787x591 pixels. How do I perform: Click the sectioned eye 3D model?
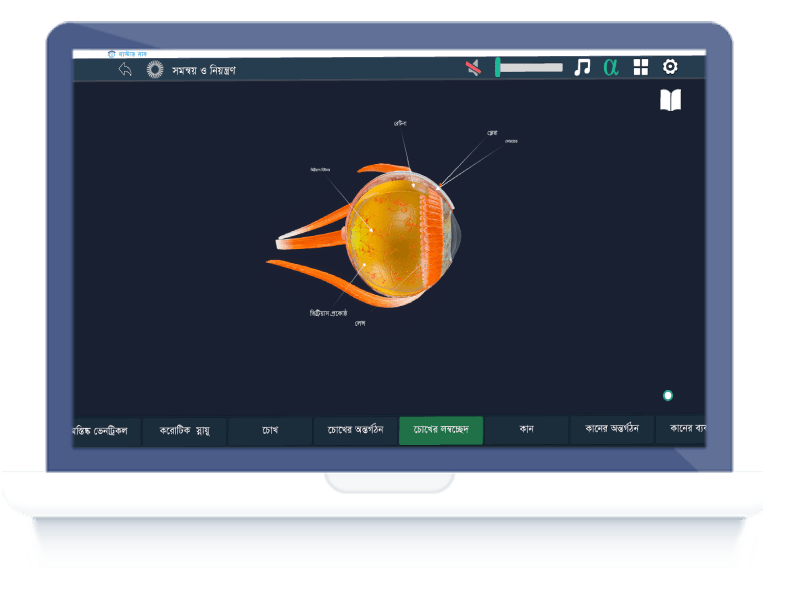coord(395,235)
